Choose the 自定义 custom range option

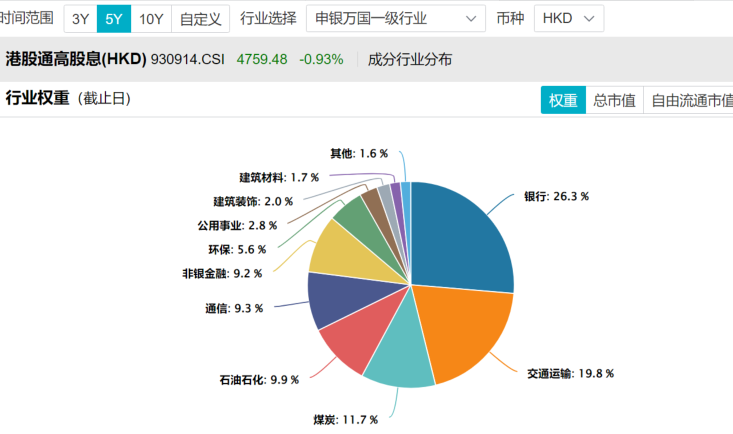[x=201, y=19]
